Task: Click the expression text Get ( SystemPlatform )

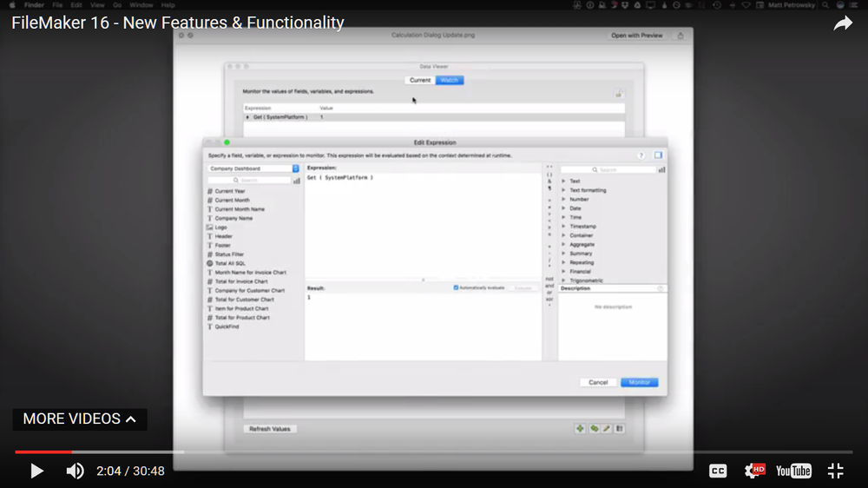Action: coord(340,178)
